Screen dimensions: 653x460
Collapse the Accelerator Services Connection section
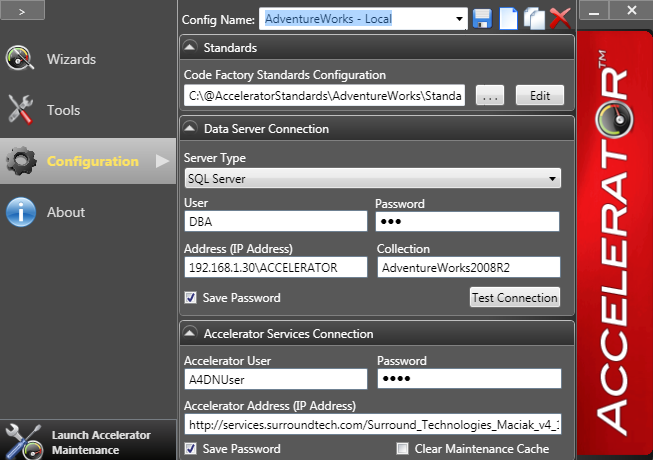[190, 333]
